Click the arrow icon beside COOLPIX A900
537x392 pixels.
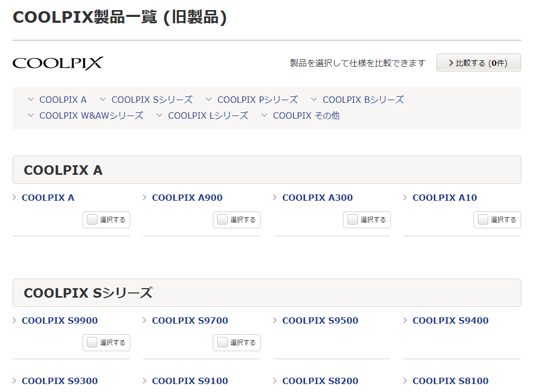click(145, 198)
